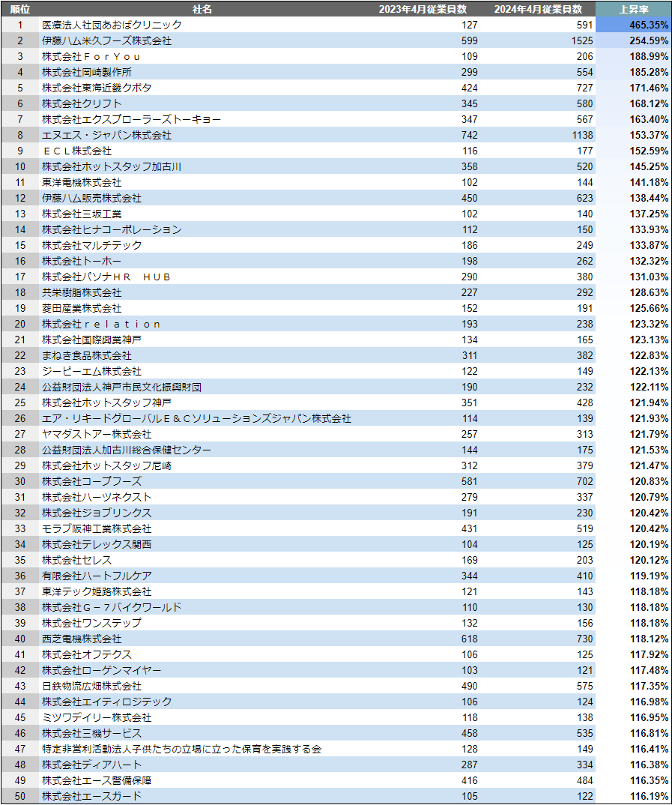Image resolution: width=672 pixels, height=805 pixels.
Task: Select 株式会社ホットスタッフ尼崎
Action: (106, 465)
